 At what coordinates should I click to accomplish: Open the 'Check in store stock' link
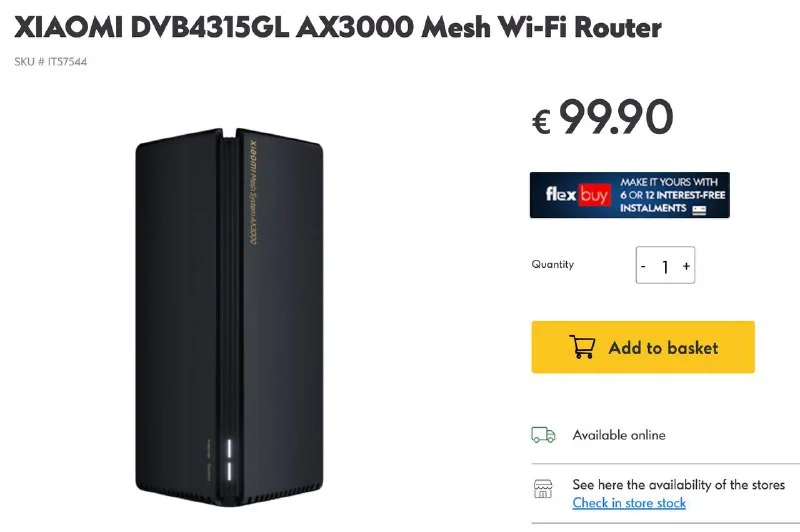point(629,503)
